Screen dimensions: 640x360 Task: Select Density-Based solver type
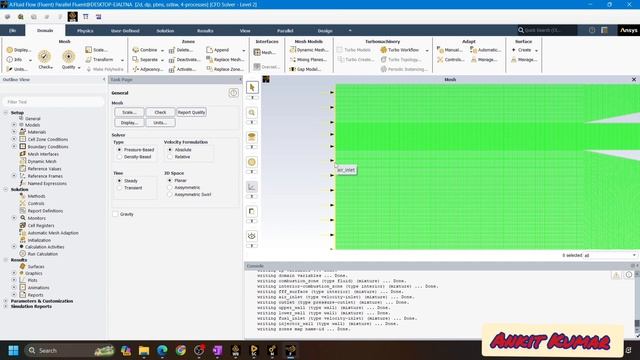click(x=120, y=157)
